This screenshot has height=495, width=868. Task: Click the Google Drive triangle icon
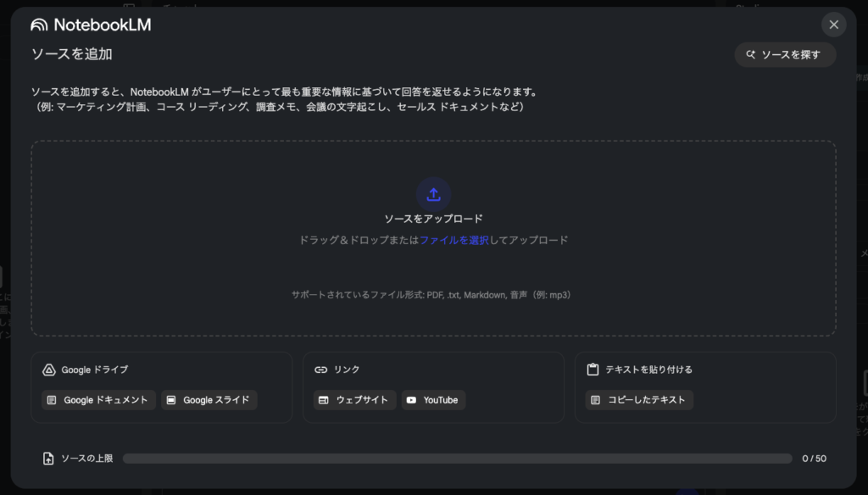point(49,370)
